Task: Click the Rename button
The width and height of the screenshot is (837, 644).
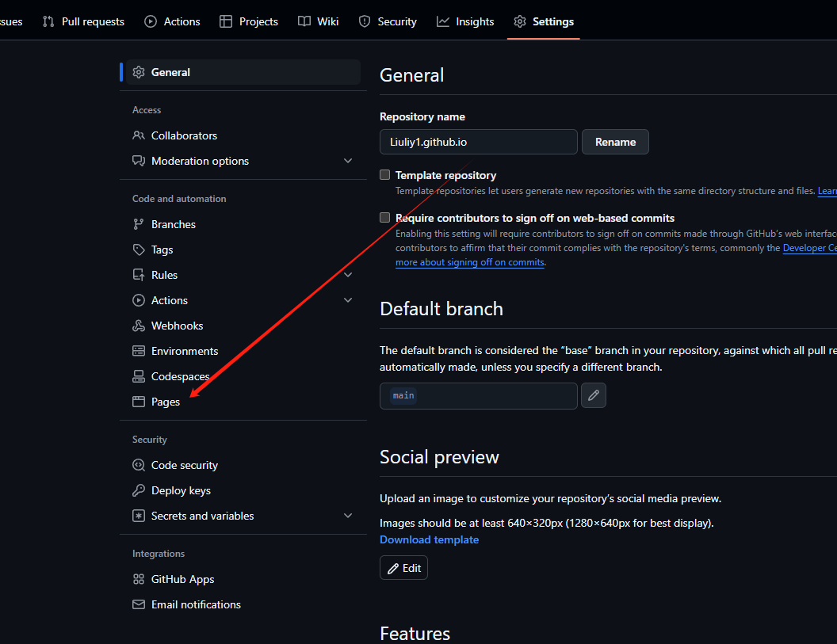Action: pyautogui.click(x=616, y=142)
